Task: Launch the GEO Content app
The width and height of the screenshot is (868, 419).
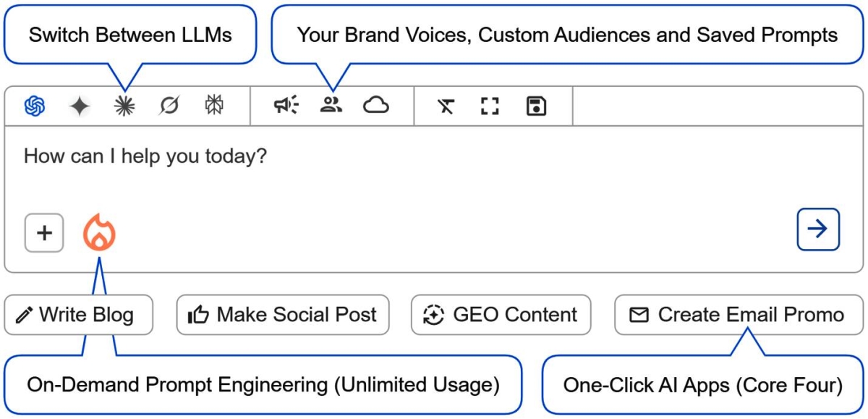Action: pyautogui.click(x=501, y=315)
